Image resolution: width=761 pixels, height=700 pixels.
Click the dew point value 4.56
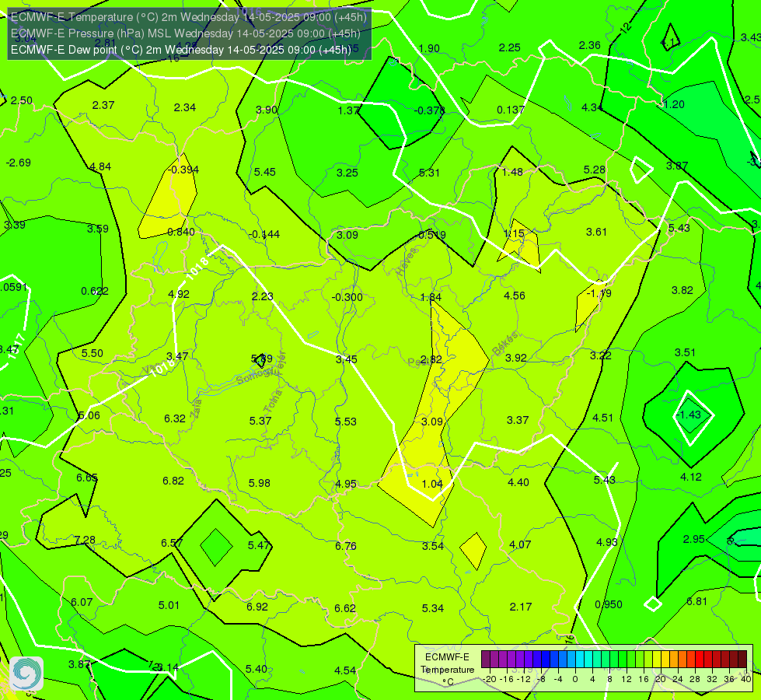tap(515, 296)
